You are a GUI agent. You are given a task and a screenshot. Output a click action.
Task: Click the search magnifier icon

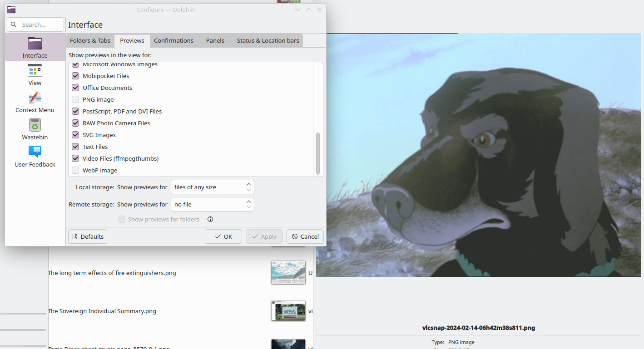[14, 25]
